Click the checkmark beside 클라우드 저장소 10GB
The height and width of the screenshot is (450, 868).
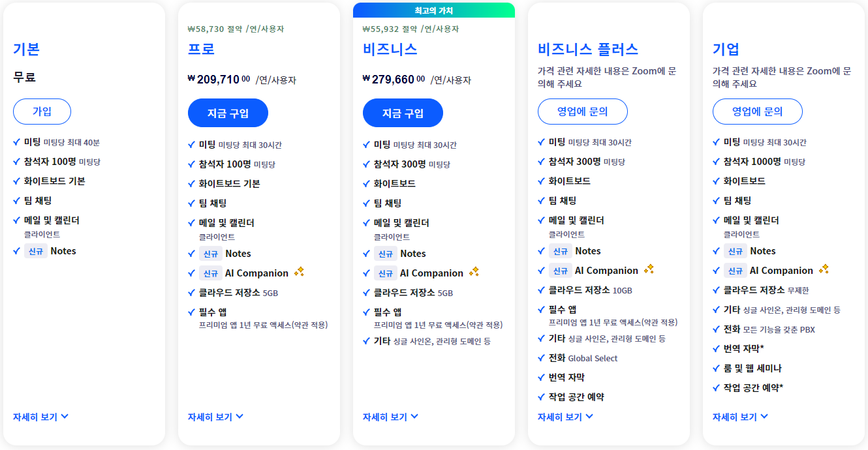click(x=540, y=290)
